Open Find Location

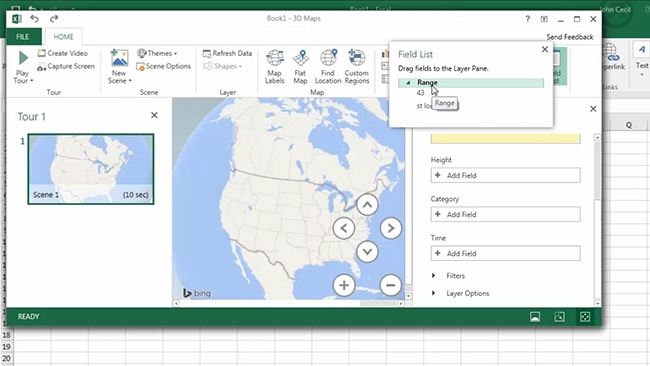point(328,67)
